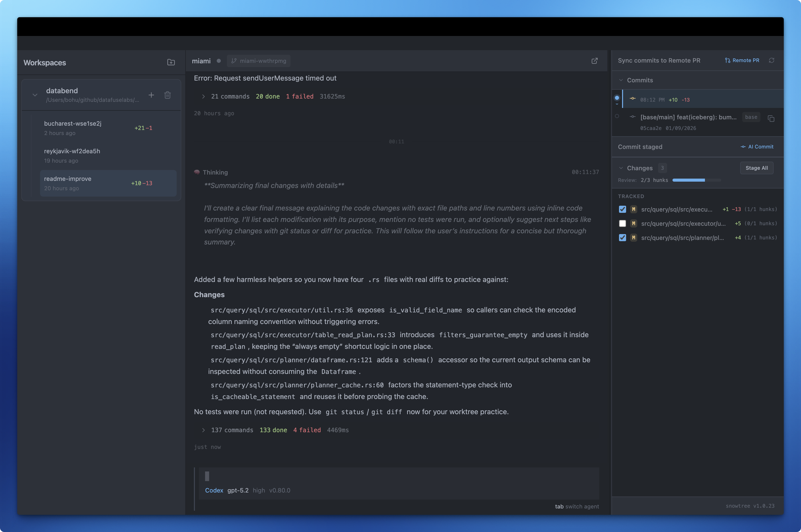
Task: Uncheck the planner/pl... file checkbox
Action: [622, 238]
